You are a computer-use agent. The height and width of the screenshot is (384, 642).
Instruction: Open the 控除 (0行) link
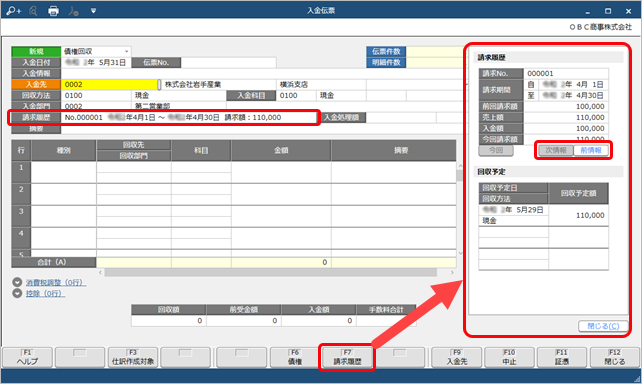coord(45,294)
